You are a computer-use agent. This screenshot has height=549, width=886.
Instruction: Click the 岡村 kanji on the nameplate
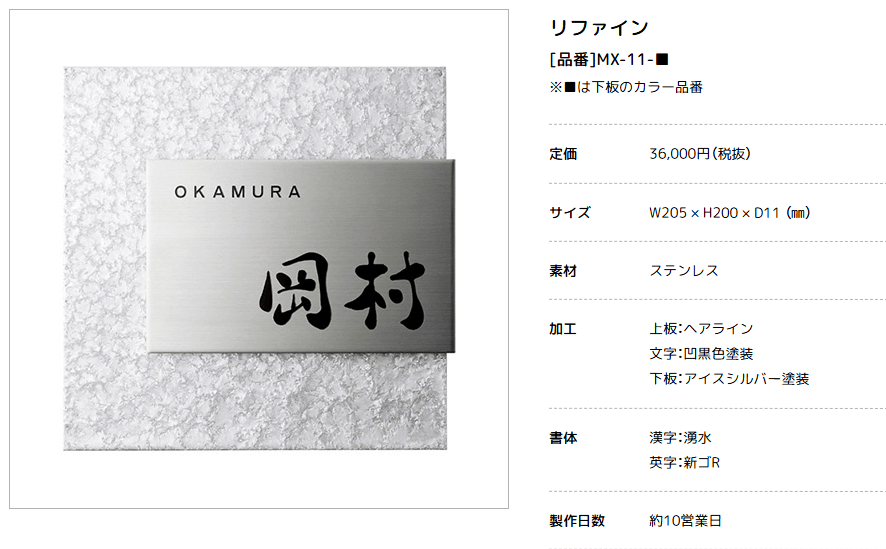(342, 291)
